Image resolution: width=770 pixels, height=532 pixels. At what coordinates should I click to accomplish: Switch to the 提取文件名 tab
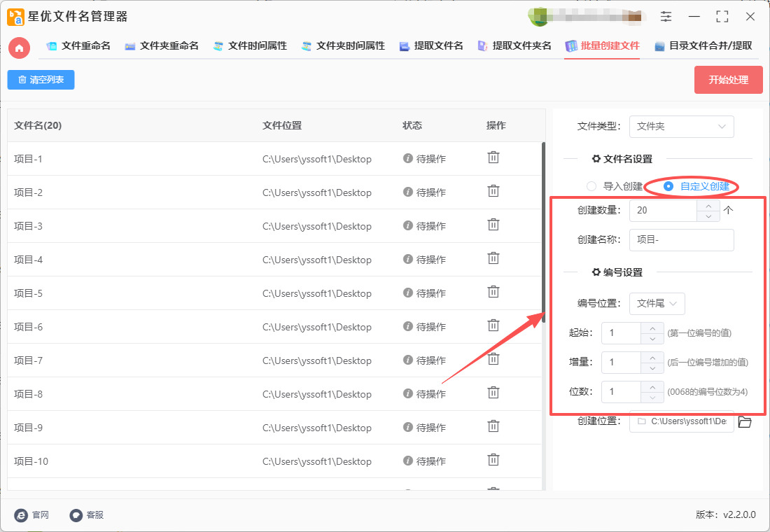click(431, 46)
